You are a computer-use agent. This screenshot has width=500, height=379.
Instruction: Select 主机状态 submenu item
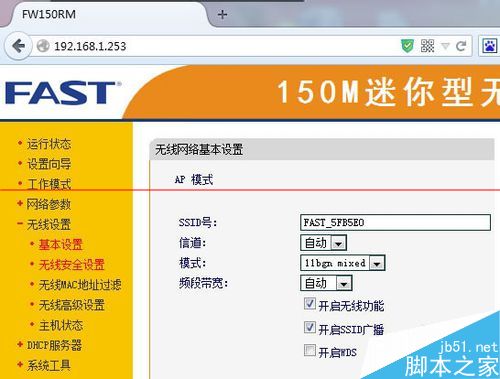coord(61,325)
